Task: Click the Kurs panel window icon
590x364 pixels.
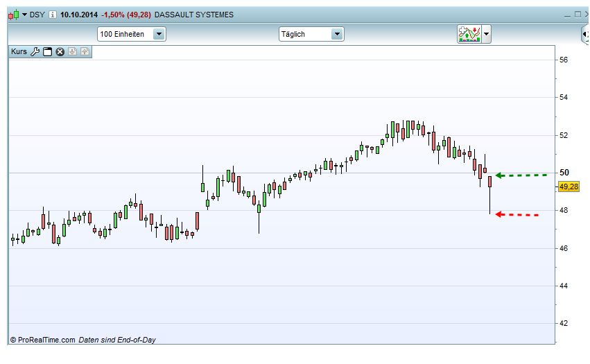Action: (48, 51)
